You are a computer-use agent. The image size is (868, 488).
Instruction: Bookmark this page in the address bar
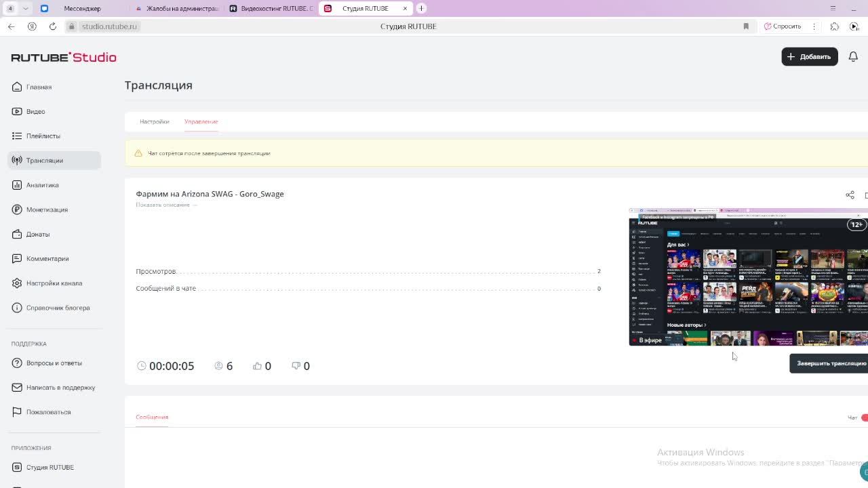[746, 26]
